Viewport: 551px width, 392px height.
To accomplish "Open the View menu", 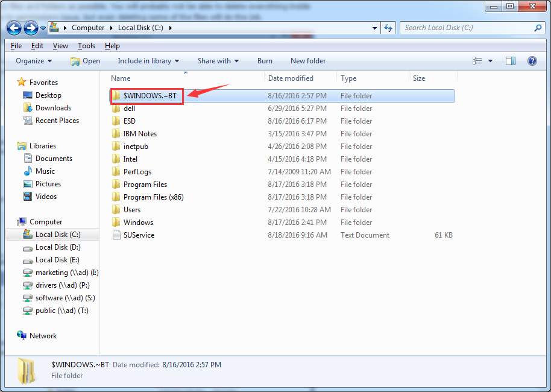I will pyautogui.click(x=60, y=45).
